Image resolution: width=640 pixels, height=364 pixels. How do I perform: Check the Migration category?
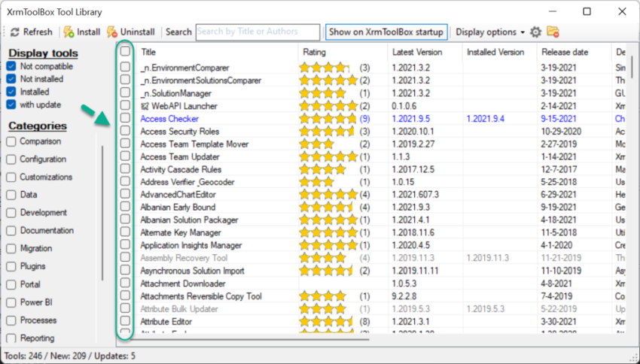tap(11, 249)
